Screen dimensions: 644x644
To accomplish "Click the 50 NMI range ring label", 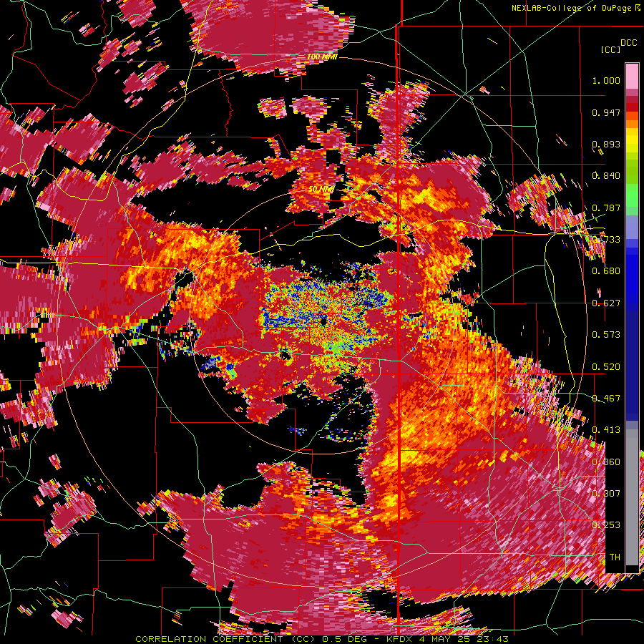I will [321, 190].
